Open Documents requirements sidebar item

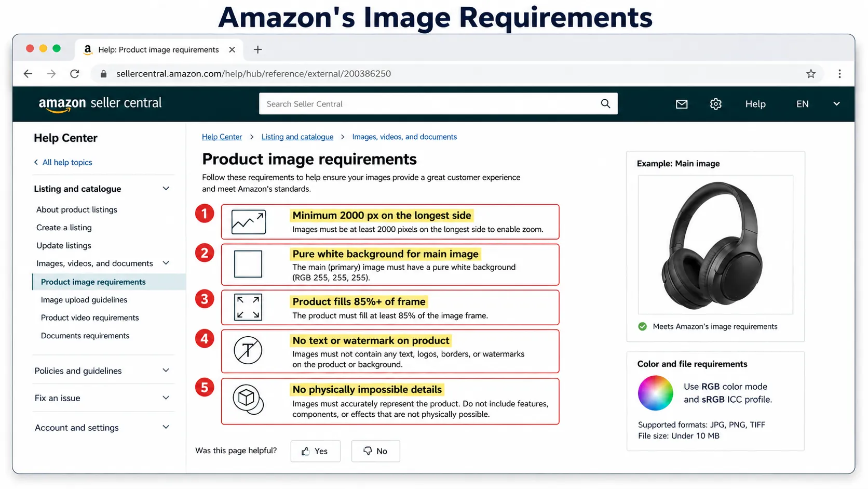[85, 336]
